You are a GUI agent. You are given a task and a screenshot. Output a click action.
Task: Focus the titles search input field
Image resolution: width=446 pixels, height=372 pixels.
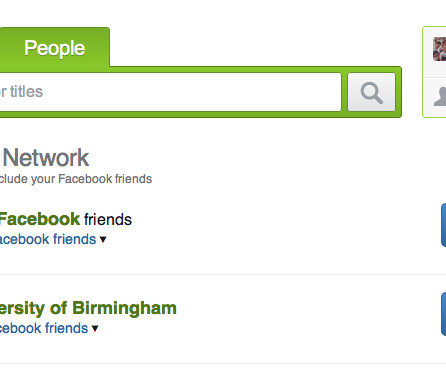pyautogui.click(x=170, y=92)
